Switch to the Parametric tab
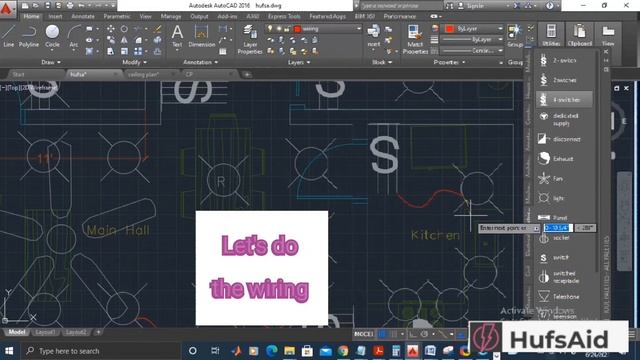The height and width of the screenshot is (360, 640). click(117, 16)
